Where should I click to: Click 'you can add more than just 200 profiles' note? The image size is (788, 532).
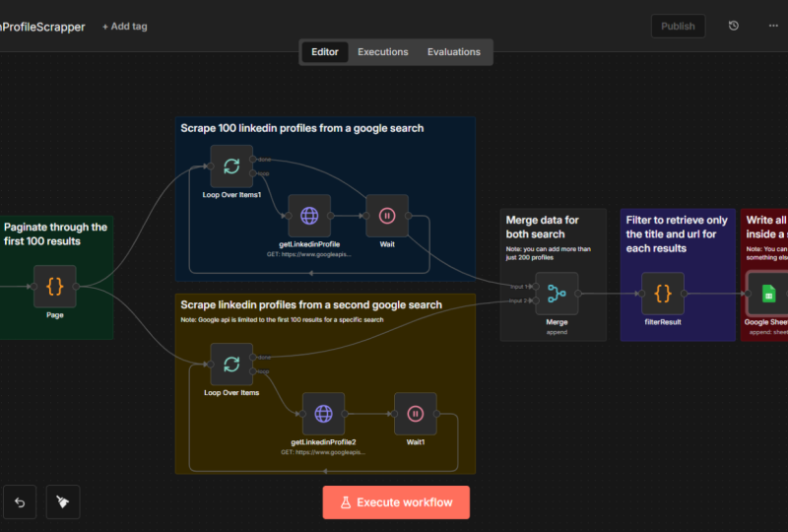[549, 253]
